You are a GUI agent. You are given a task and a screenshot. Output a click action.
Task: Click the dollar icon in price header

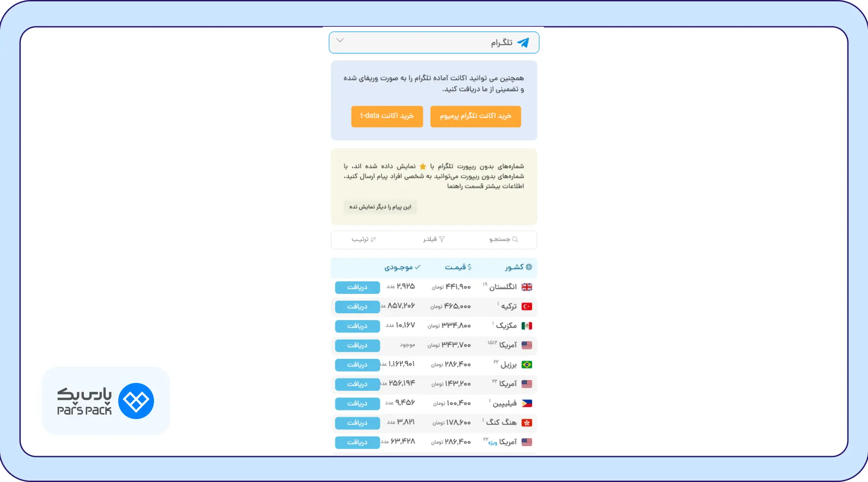(x=469, y=267)
